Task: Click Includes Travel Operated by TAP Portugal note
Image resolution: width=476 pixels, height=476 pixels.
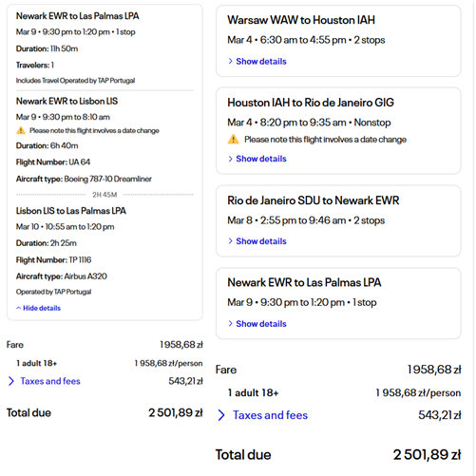Action: (75, 81)
